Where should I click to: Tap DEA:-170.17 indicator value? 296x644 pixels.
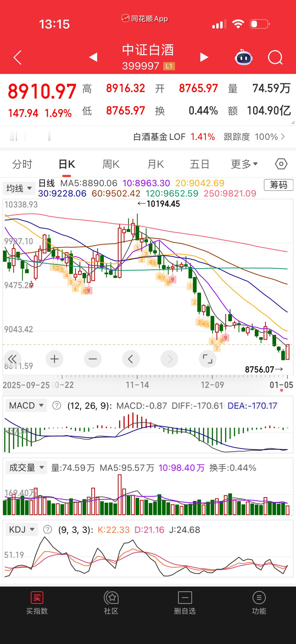click(253, 406)
